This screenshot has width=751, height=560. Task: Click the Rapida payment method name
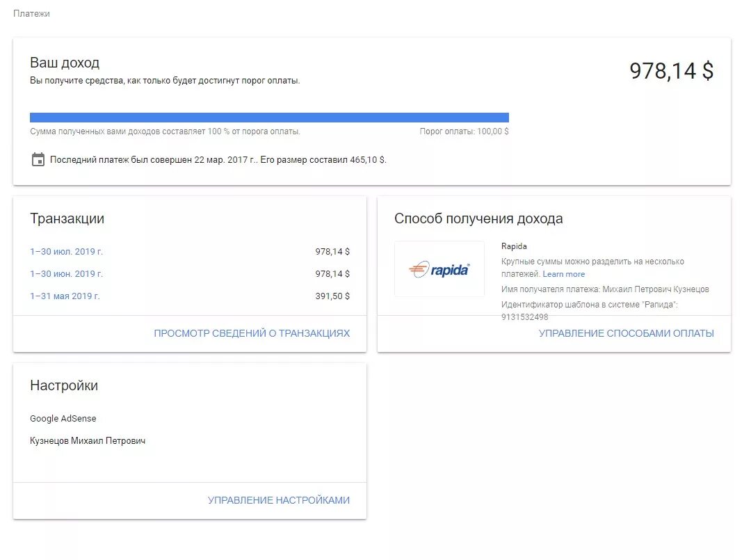point(514,246)
